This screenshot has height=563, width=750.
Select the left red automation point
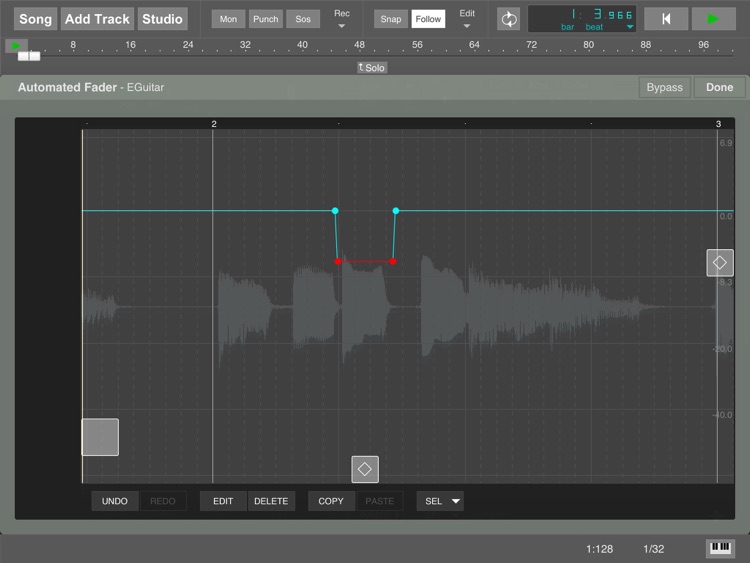pyautogui.click(x=338, y=261)
